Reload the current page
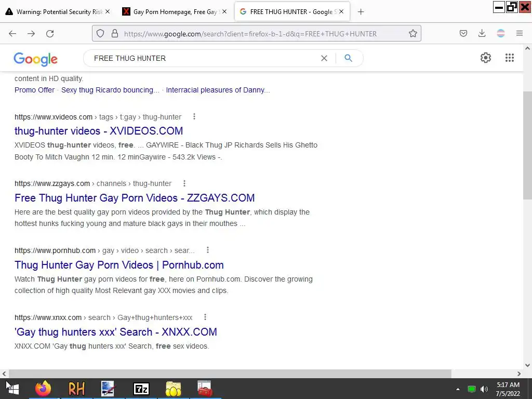The height and width of the screenshot is (399, 532). 50,33
